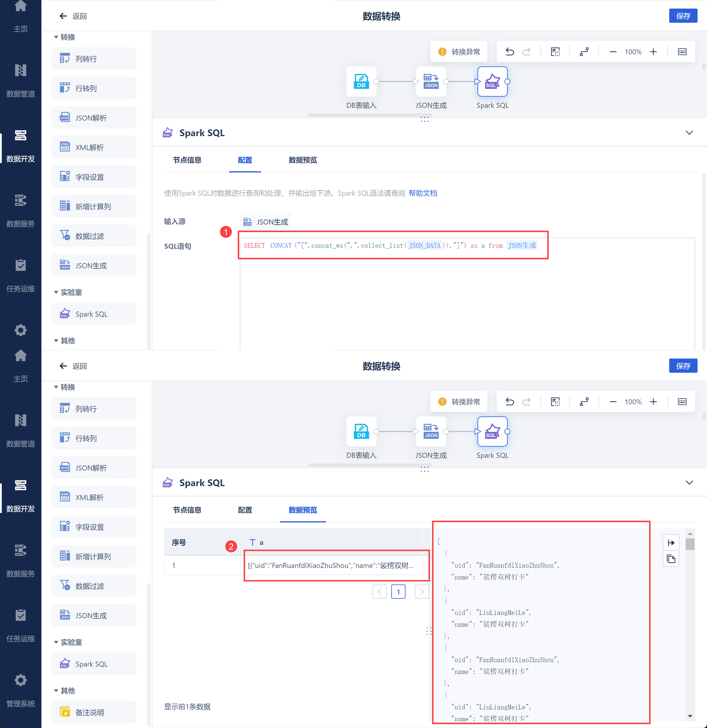Click the 返回 back arrow in lower header
Screen dimensions: 707x728
[63, 366]
